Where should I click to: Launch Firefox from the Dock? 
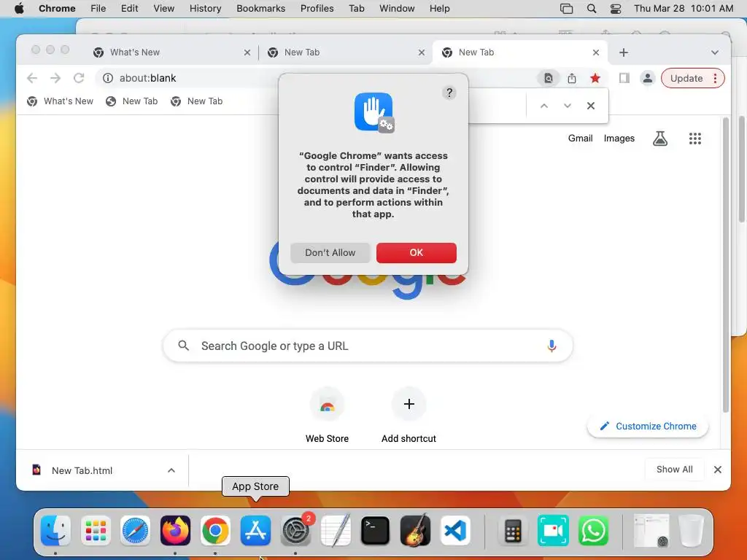tap(175, 531)
